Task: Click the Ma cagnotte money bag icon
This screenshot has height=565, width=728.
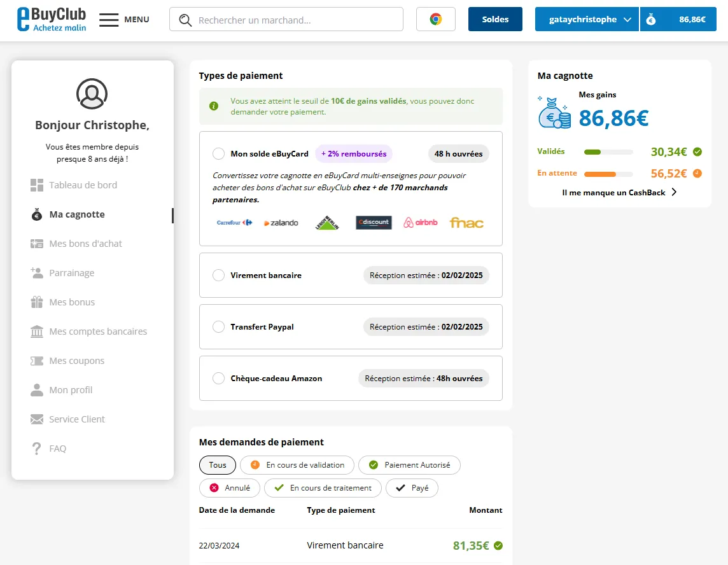Action: 37,214
